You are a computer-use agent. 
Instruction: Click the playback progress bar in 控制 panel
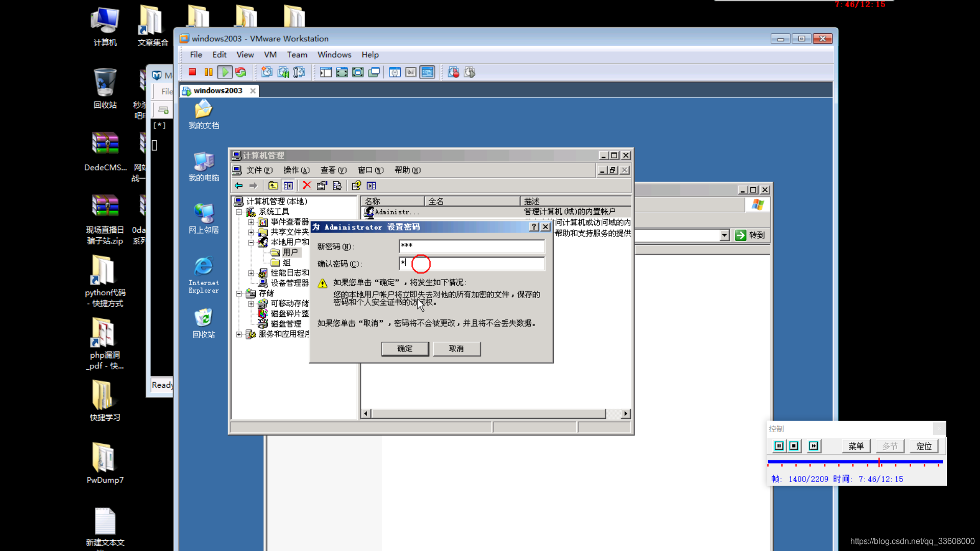[855, 462]
